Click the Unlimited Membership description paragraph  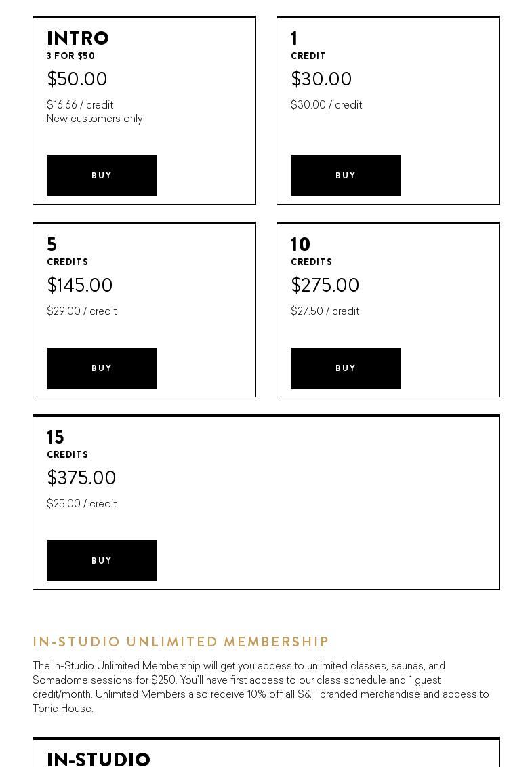(261, 687)
